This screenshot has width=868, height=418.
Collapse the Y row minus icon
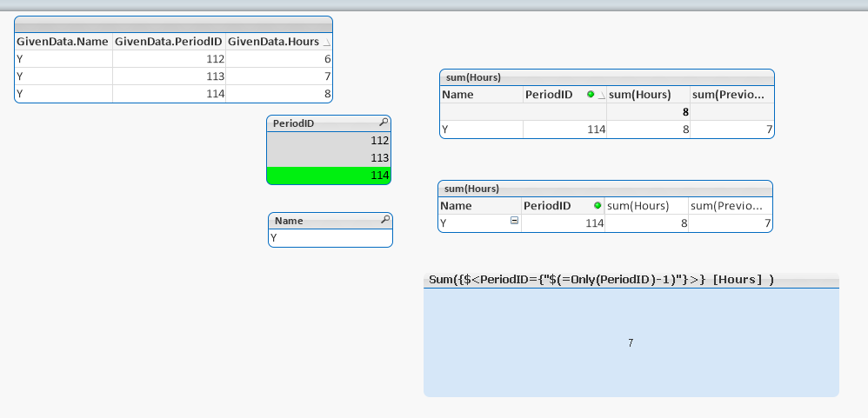(x=514, y=221)
